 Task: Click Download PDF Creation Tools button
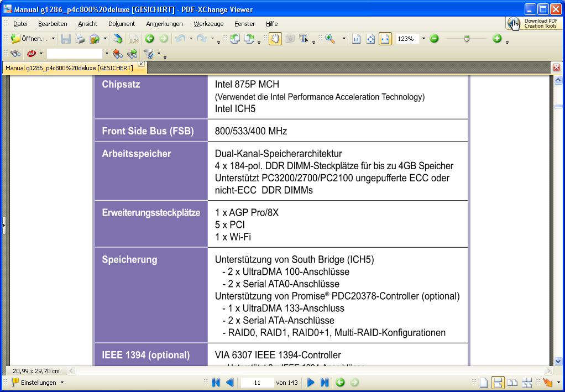tap(533, 24)
